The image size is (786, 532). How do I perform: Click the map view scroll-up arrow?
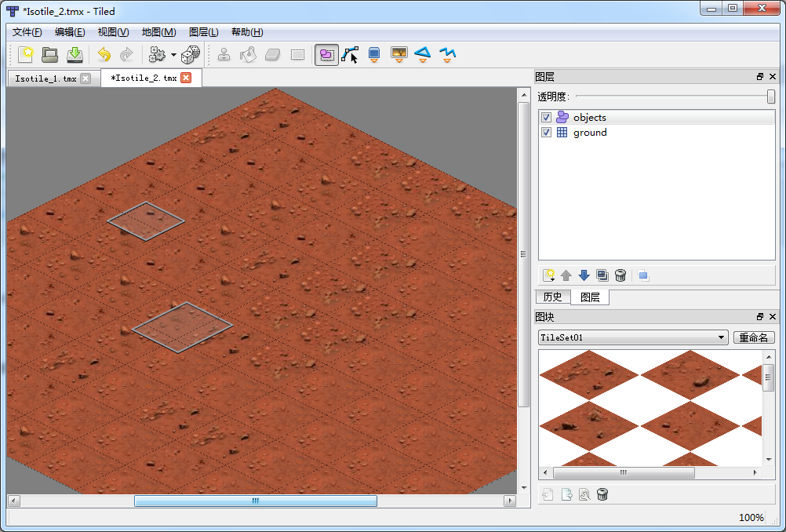click(x=524, y=95)
